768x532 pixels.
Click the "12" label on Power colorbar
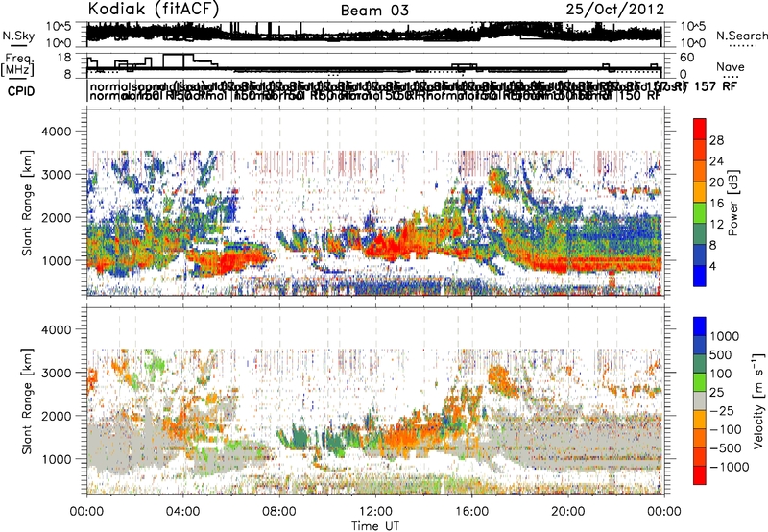coord(716,225)
